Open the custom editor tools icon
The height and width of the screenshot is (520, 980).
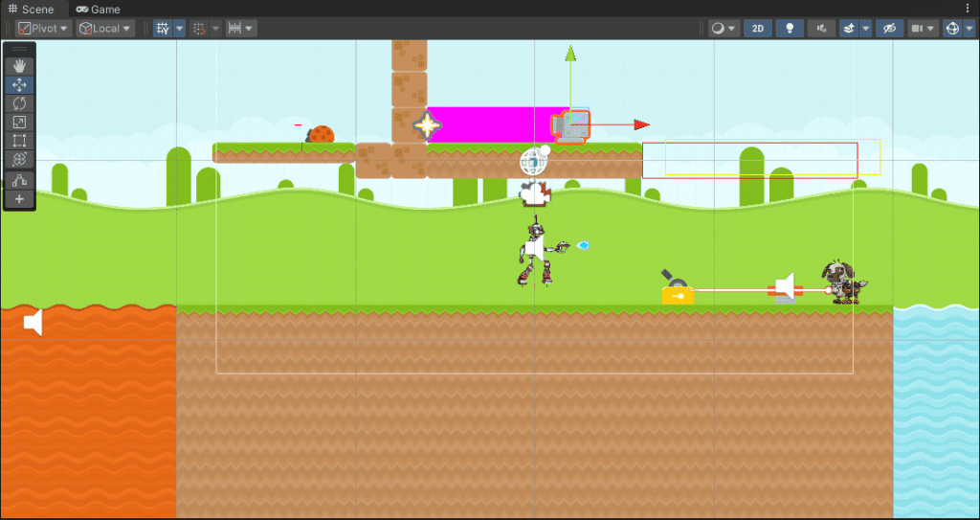pyautogui.click(x=19, y=180)
